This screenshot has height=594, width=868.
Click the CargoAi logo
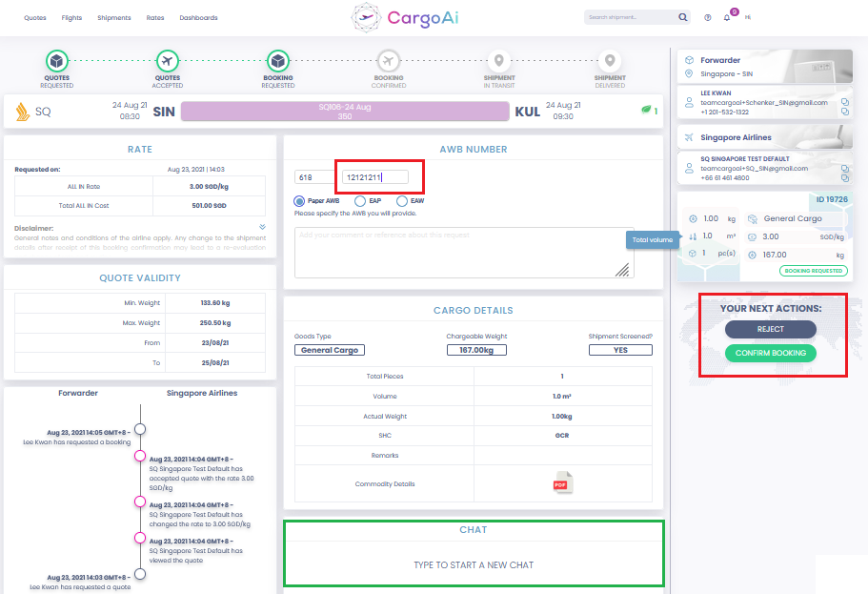(405, 18)
